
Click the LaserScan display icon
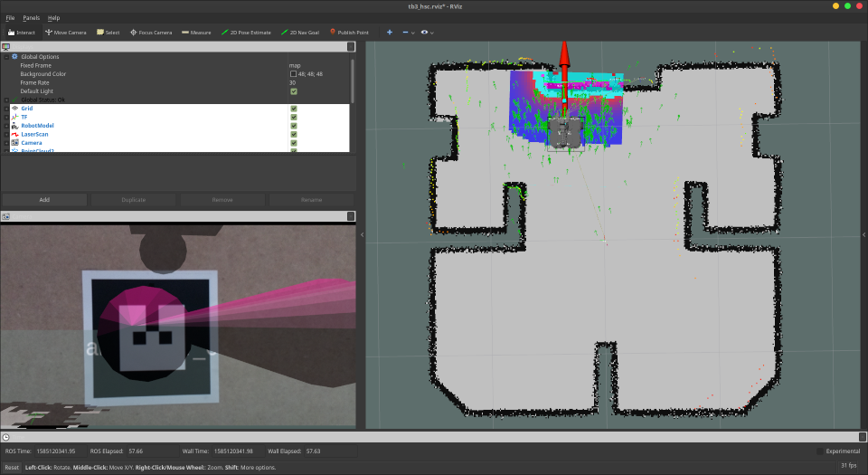tap(15, 134)
